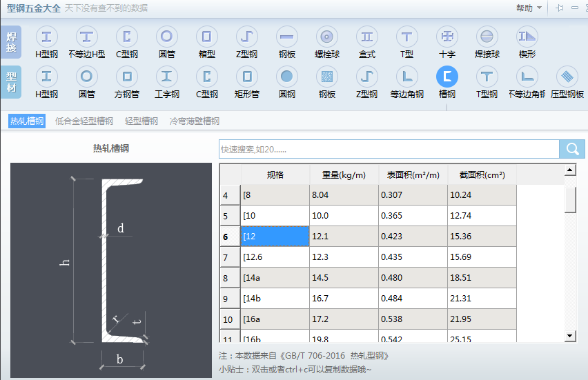This screenshot has width=588, height=380.
Task: Open the 压型钢板 profiled sheet section
Action: 567,77
